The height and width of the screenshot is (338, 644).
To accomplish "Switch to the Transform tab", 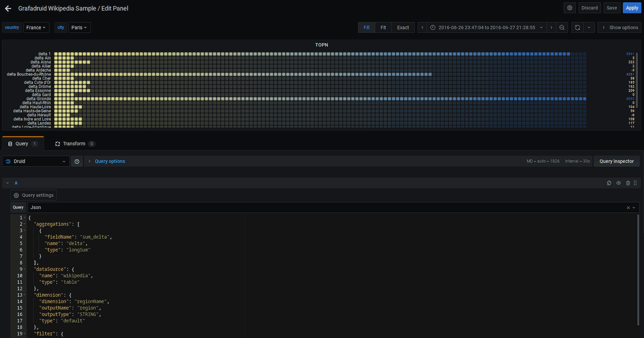I will [x=75, y=144].
